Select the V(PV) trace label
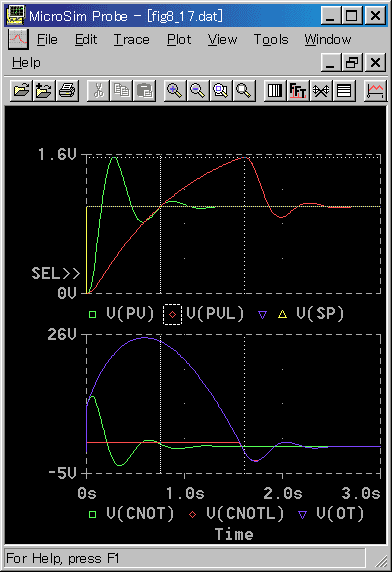The width and height of the screenshot is (392, 572). 130,313
